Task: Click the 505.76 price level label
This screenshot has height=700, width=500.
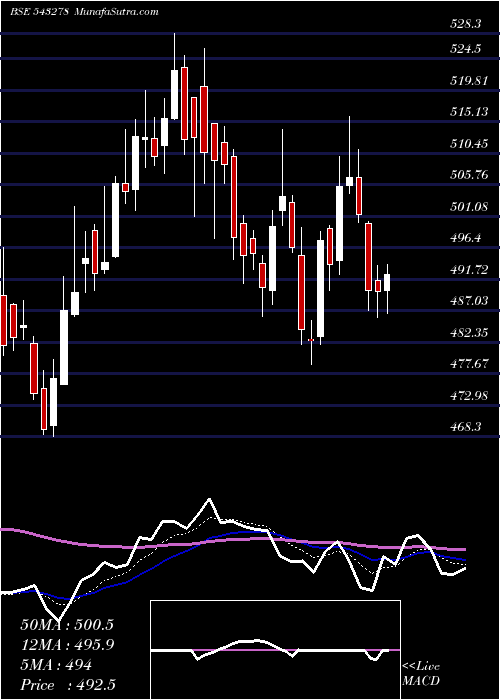Action: click(x=467, y=175)
